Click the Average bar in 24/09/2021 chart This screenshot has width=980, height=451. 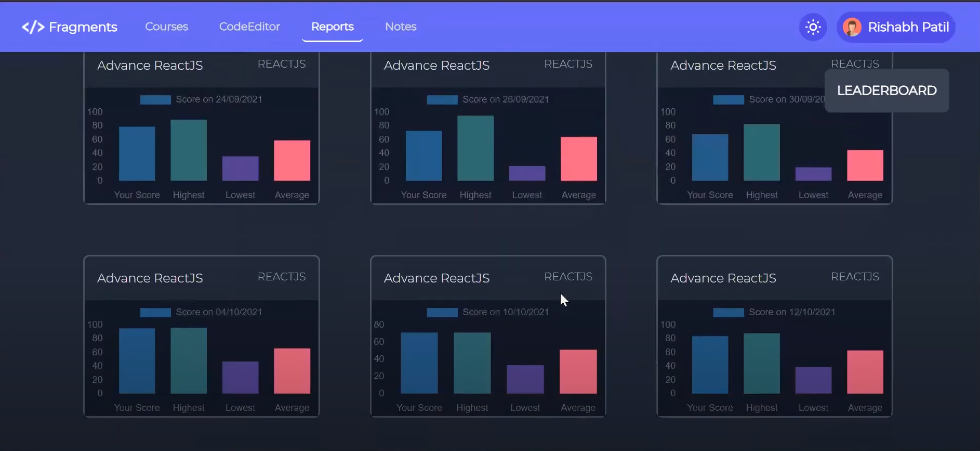click(x=292, y=161)
